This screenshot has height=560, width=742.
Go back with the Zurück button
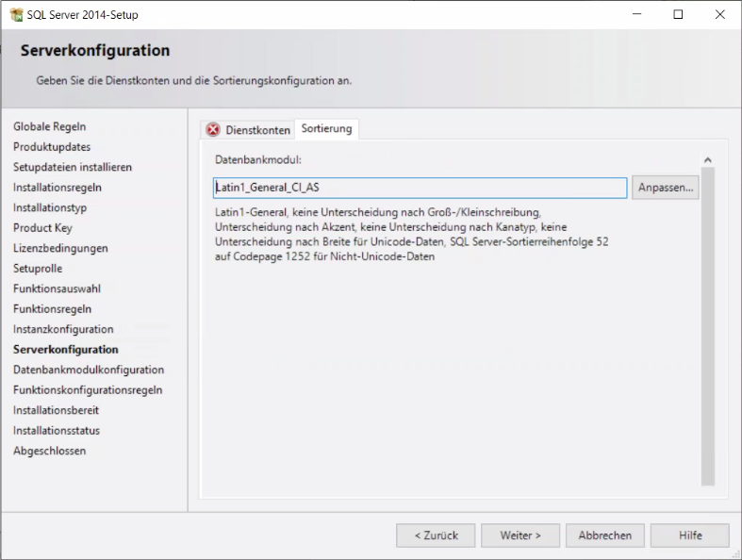(x=436, y=535)
